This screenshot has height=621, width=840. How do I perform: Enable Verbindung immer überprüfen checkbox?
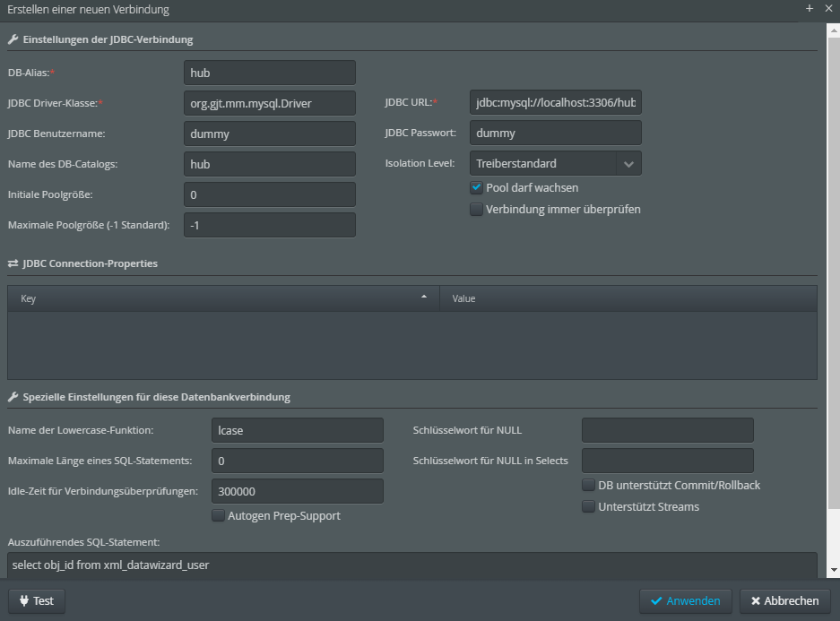click(x=476, y=210)
